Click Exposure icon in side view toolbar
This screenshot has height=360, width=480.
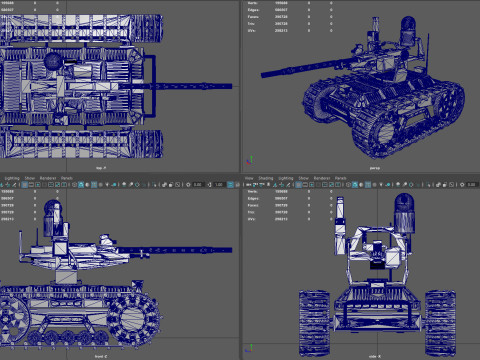pos(462,185)
